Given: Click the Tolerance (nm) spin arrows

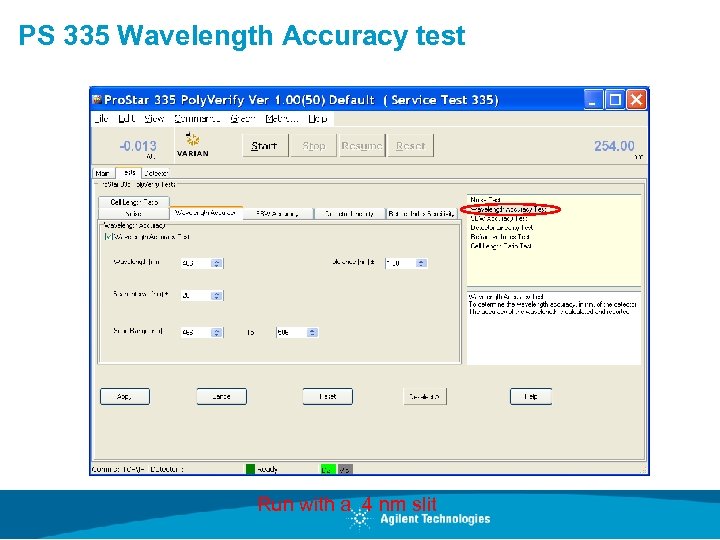Looking at the screenshot, I should 422,263.
